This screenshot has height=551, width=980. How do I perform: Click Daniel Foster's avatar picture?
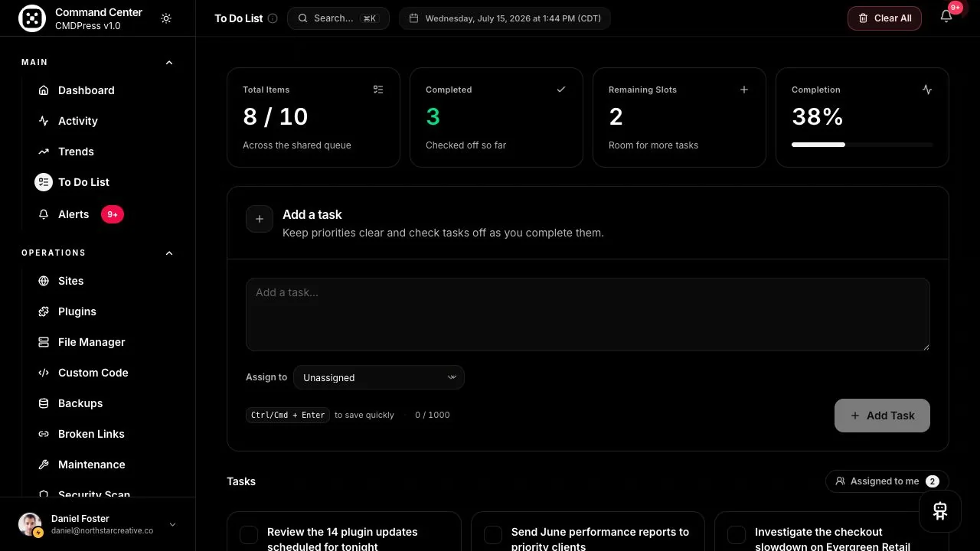31,524
